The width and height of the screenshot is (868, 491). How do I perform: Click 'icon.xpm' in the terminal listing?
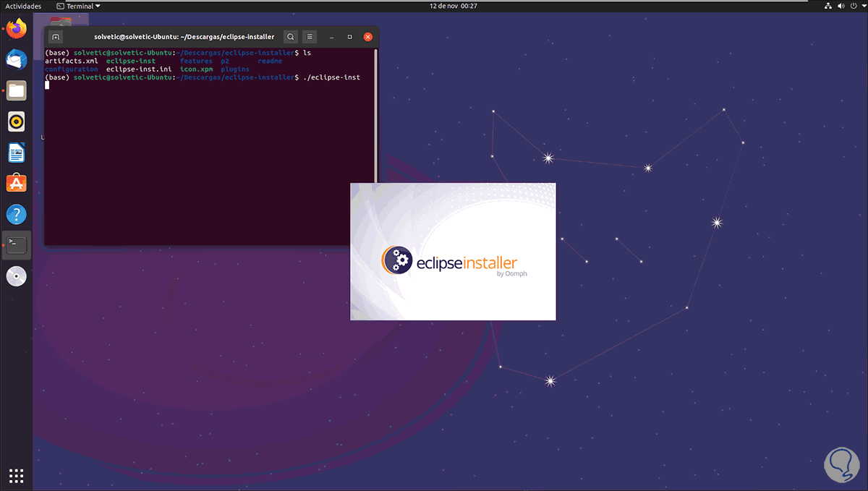196,69
